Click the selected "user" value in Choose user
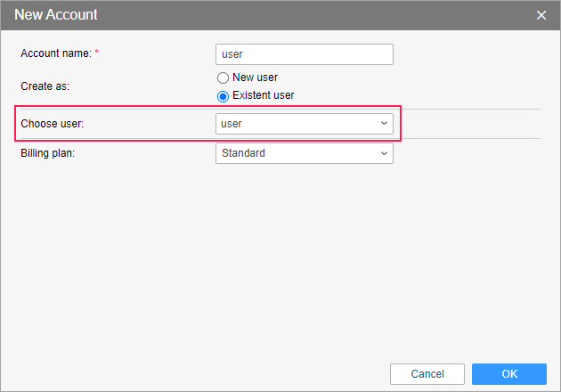 [232, 124]
